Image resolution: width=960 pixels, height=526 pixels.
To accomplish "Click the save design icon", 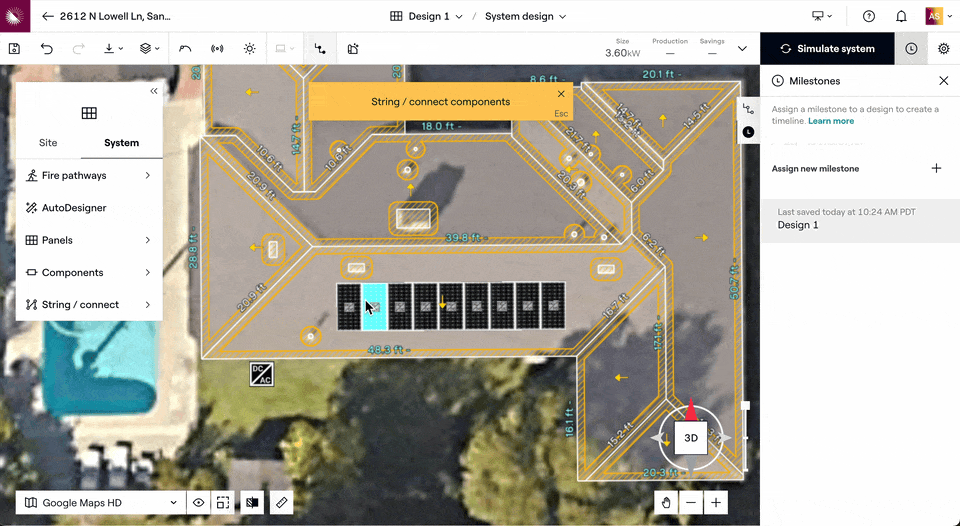I will point(14,48).
